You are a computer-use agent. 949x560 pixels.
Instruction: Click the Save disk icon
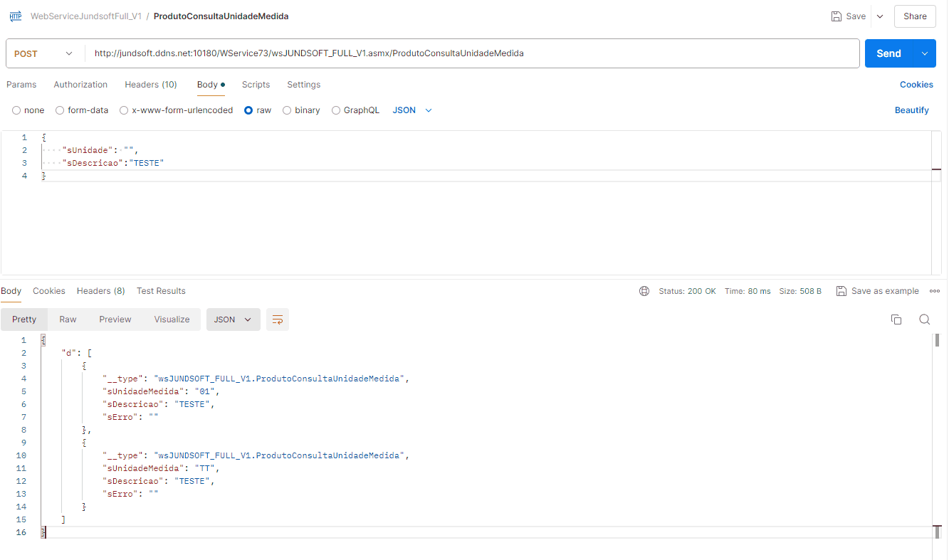click(x=837, y=16)
